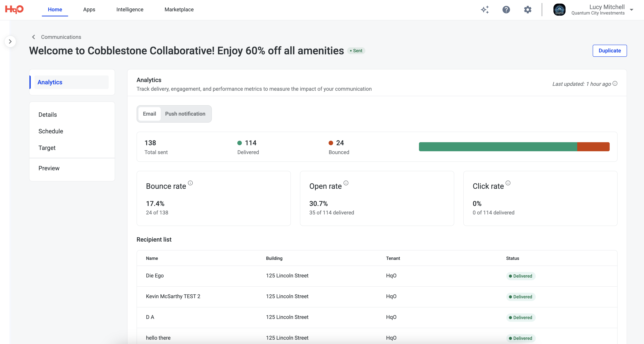
Task: Click the Bounce rate info icon
Action: click(190, 183)
